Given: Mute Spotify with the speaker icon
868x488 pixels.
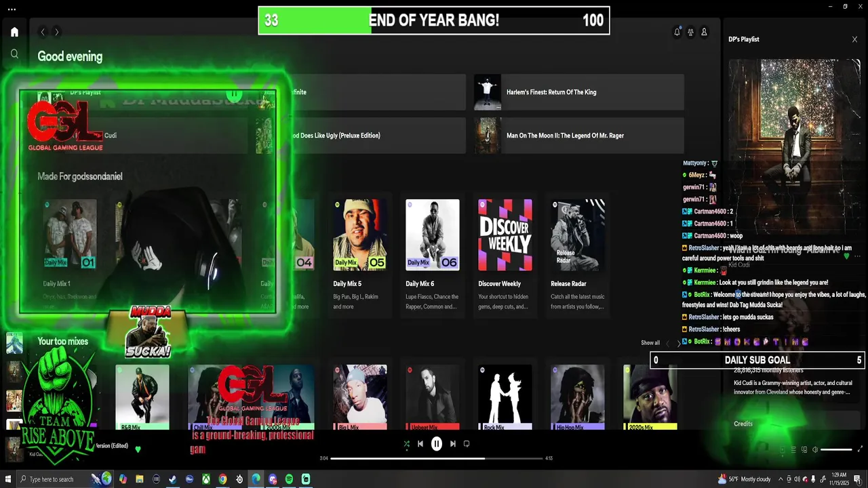Looking at the screenshot, I should point(815,449).
